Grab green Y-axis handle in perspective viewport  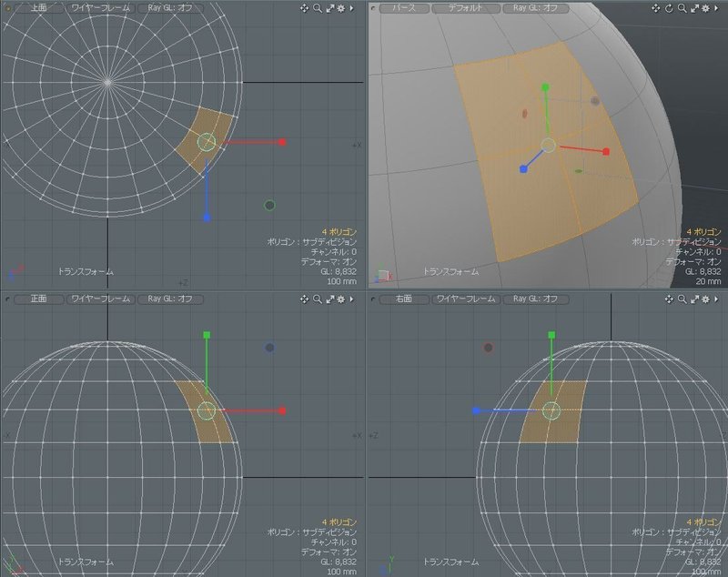click(545, 86)
